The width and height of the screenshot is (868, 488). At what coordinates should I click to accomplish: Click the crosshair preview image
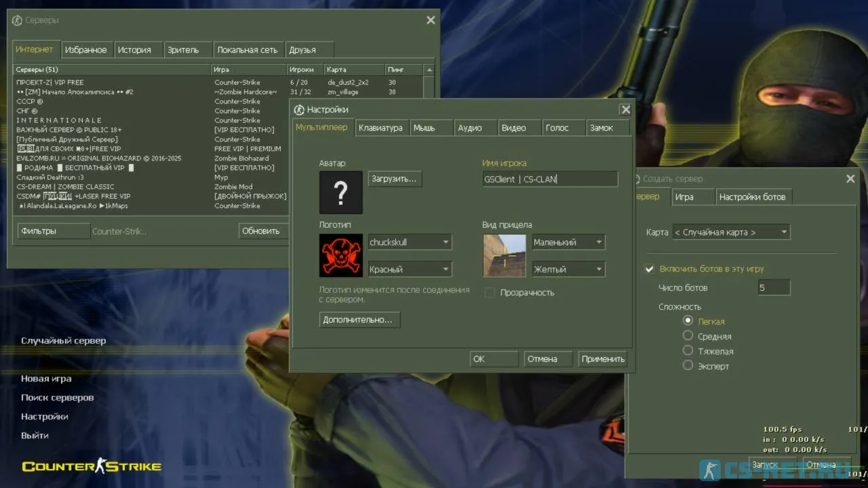click(505, 256)
